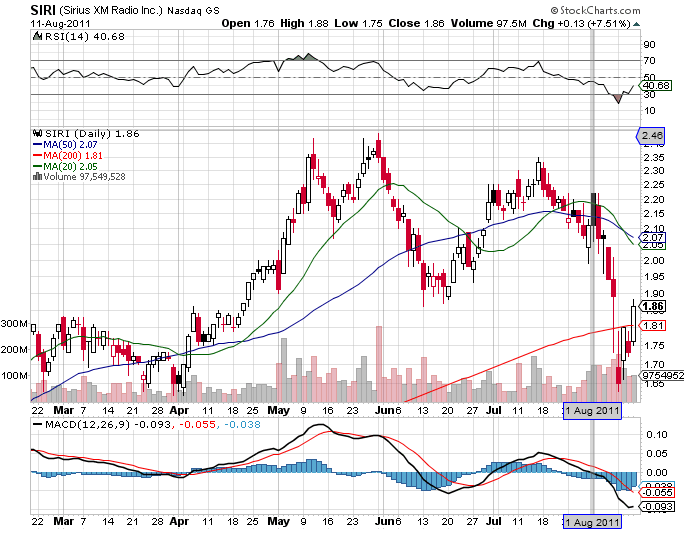This screenshot has width=688, height=535.
Task: Click the Volume 97,549,528 legend label
Action: pyautogui.click(x=84, y=176)
